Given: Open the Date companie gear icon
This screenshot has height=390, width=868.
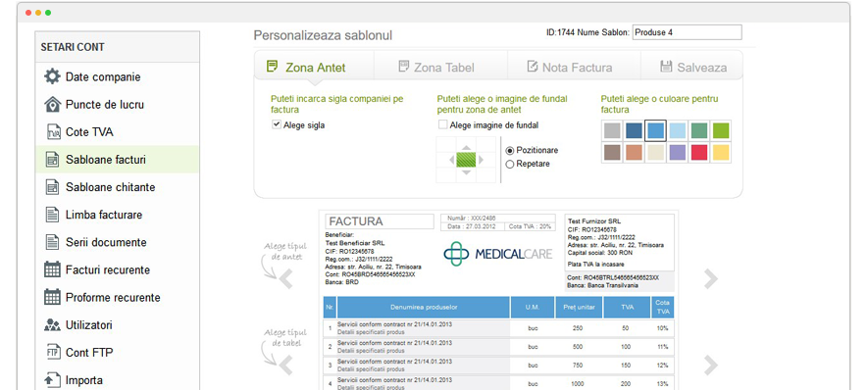Looking at the screenshot, I should 52,76.
